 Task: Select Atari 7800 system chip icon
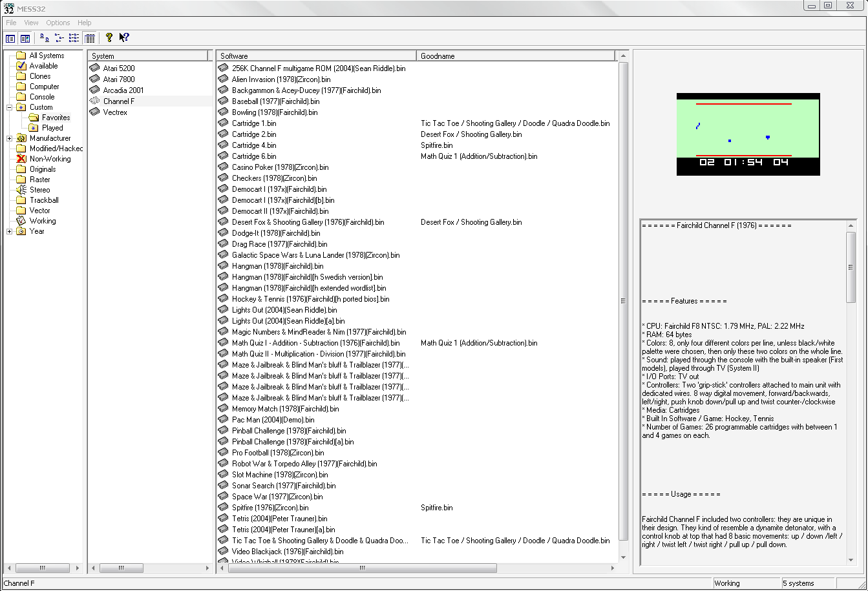(x=94, y=79)
